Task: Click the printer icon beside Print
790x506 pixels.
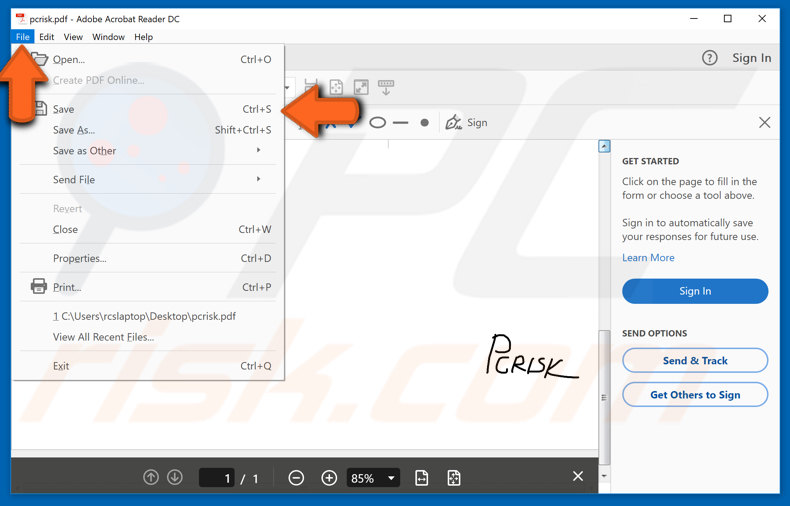Action: (x=39, y=286)
